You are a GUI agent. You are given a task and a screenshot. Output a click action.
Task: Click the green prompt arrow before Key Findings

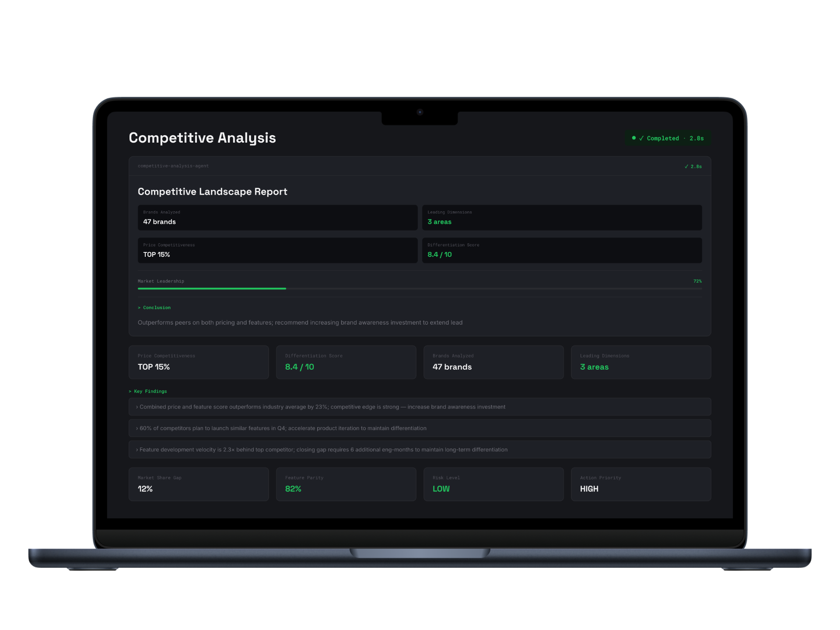[x=130, y=391]
